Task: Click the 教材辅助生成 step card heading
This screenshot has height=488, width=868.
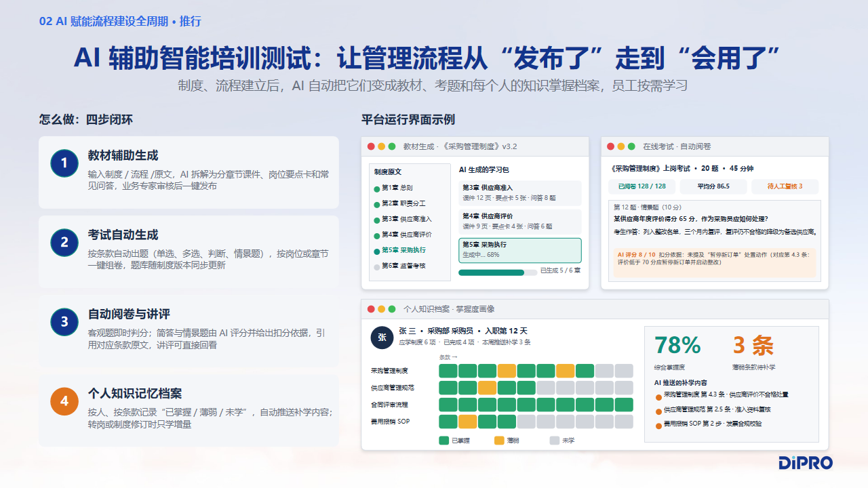Action: [123, 155]
